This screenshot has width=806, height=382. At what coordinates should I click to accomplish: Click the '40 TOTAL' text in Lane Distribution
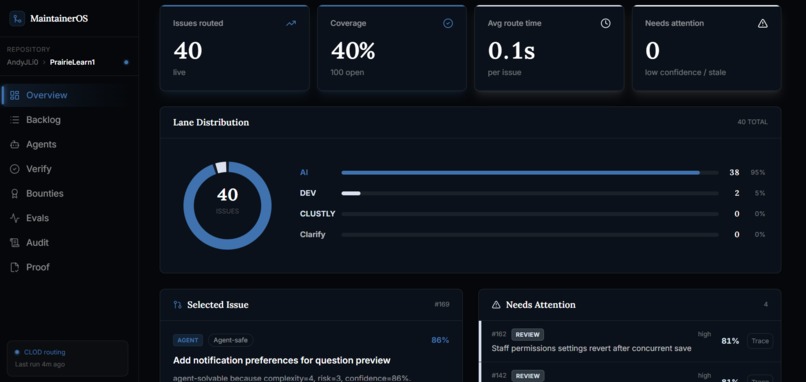coord(753,122)
